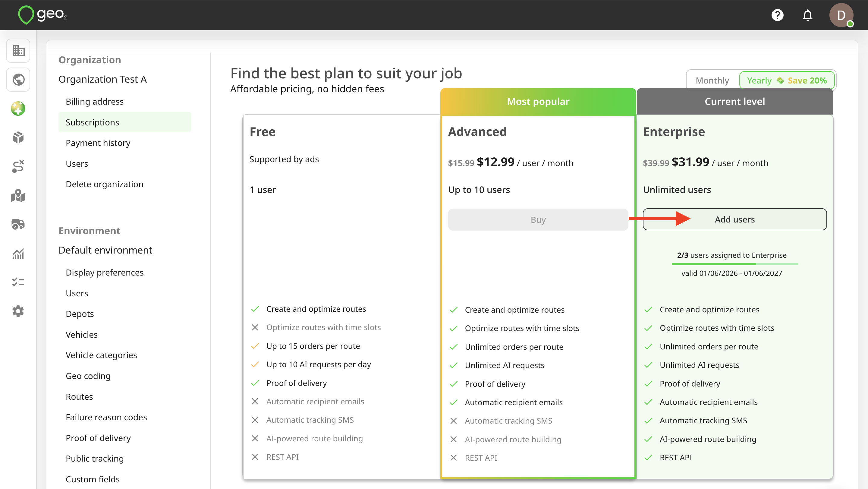Open Proof of delivery settings
This screenshot has width=868, height=489.
[x=98, y=438]
